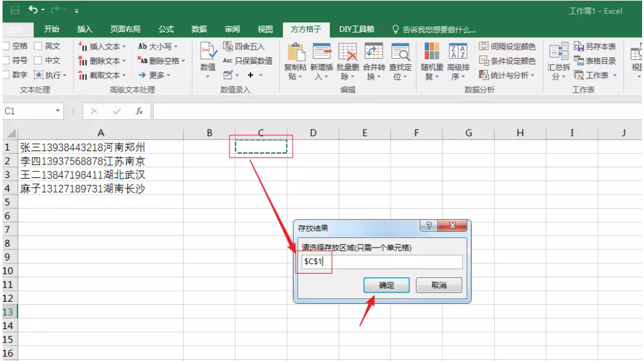This screenshot has height=361, width=644.
Task: Open the 审阅 ribbon tab
Action: tap(232, 29)
